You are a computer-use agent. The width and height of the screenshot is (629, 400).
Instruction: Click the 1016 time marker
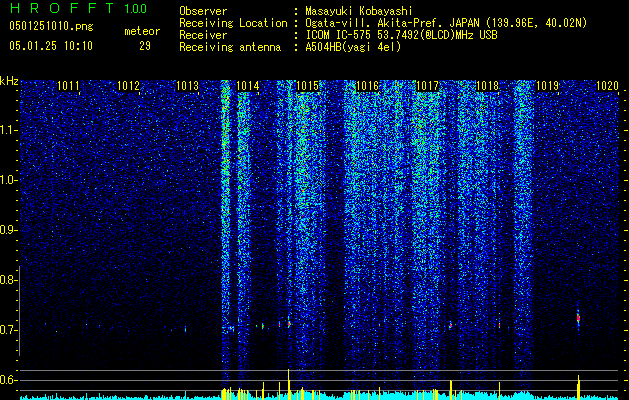368,85
